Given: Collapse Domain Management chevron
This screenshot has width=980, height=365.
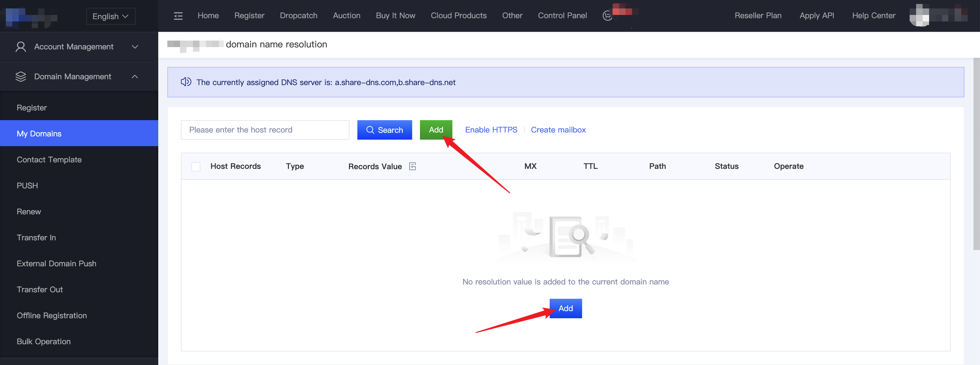Looking at the screenshot, I should point(135,77).
